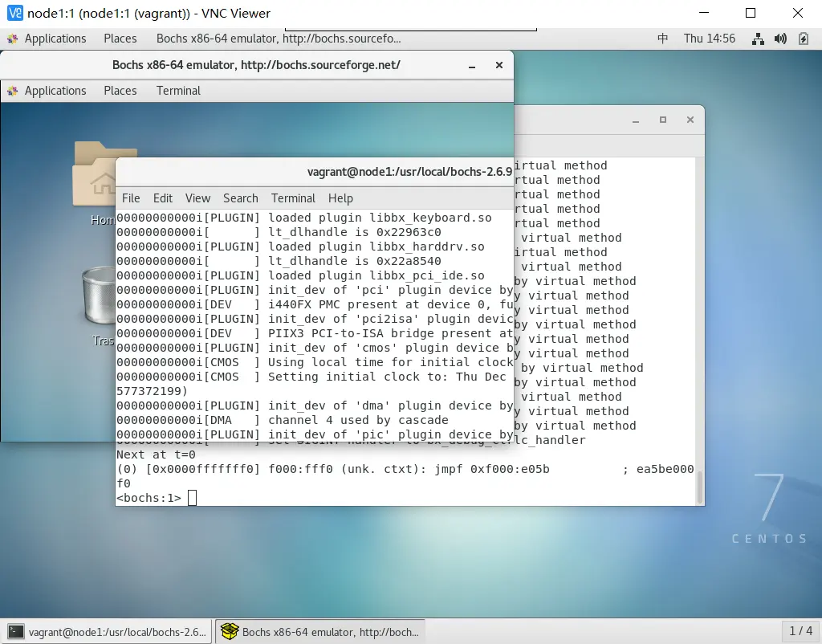Click the Chinese input method indicator
The height and width of the screenshot is (644, 822).
[662, 39]
